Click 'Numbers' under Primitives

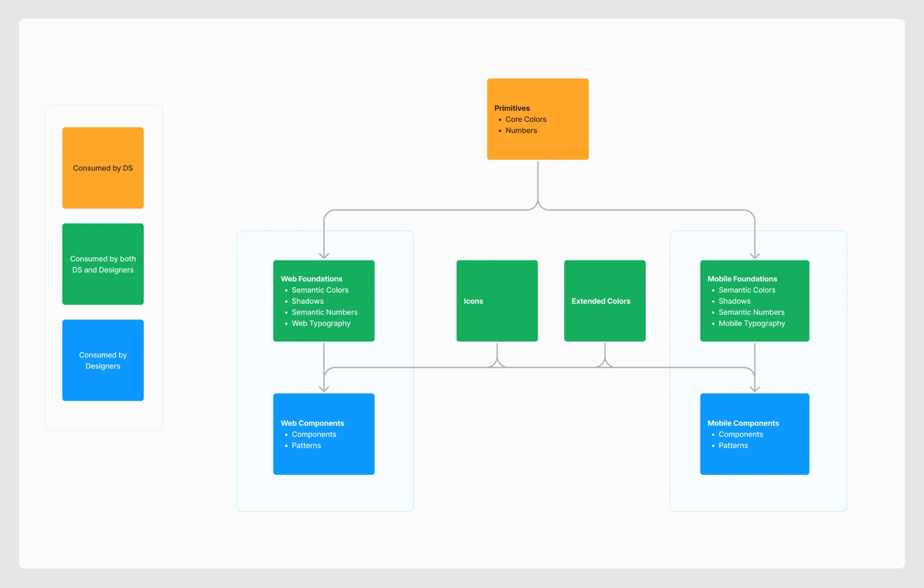pyautogui.click(x=521, y=131)
